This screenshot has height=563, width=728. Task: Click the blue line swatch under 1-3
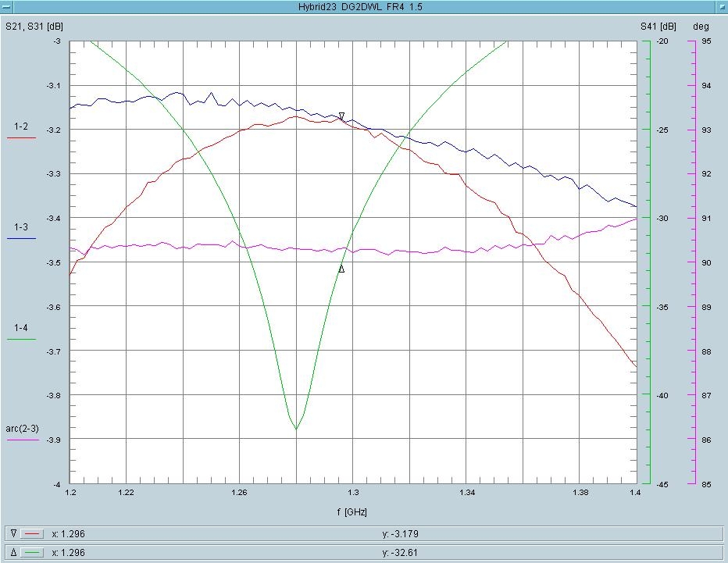[21, 239]
